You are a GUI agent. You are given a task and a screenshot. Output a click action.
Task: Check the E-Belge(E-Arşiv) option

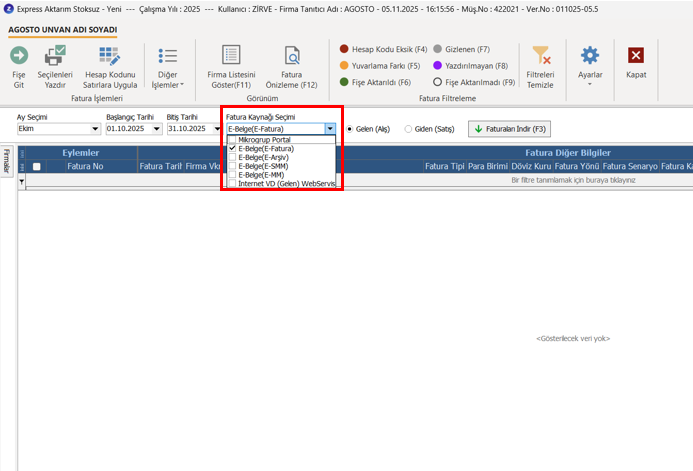(x=232, y=157)
